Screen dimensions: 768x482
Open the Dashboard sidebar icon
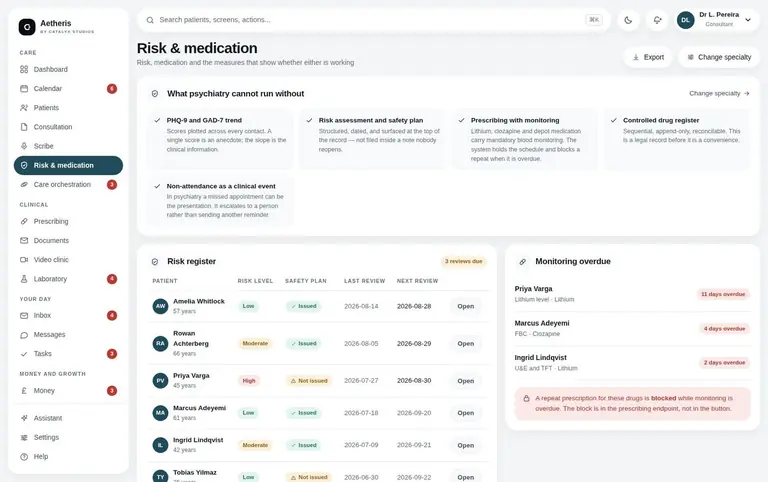[x=24, y=70]
